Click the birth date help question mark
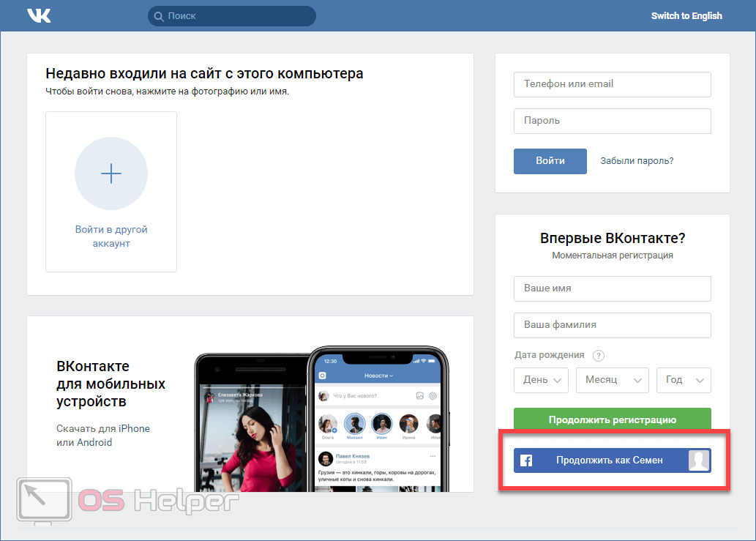The height and width of the screenshot is (541, 756). coord(599,356)
